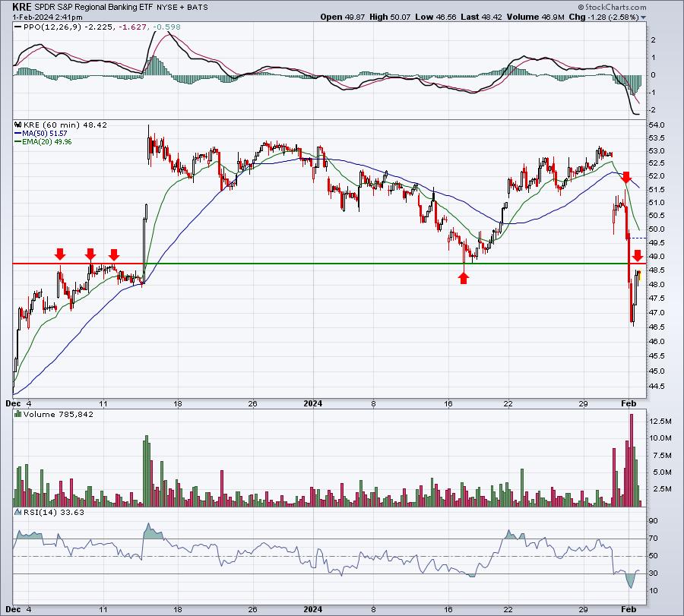
Task: Click the second red down arrow above resistance line
Action: 90,254
